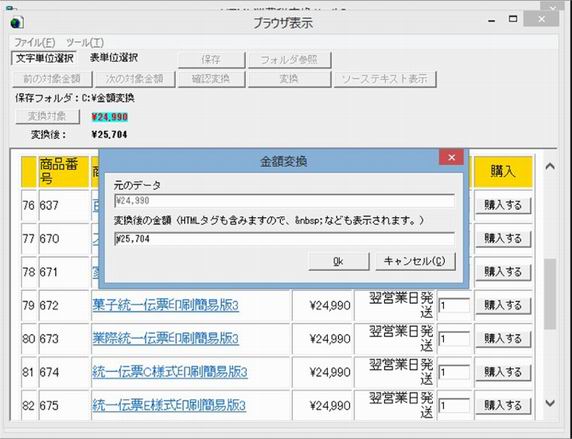572x439 pixels.
Task: Click the 変換後の金額 input field
Action: (284, 239)
